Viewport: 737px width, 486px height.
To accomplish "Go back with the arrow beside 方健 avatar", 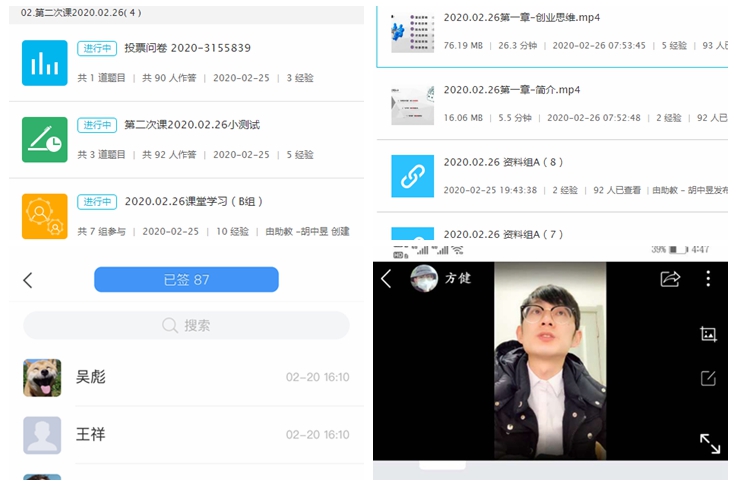I will coord(386,278).
